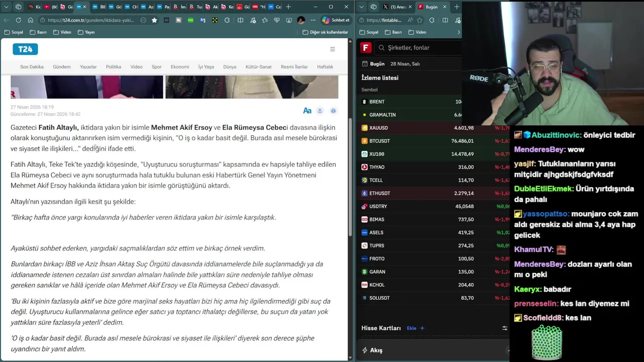The image size is (644, 362).
Task: Toggle read aloud in right browser address bar
Action: 411,20
